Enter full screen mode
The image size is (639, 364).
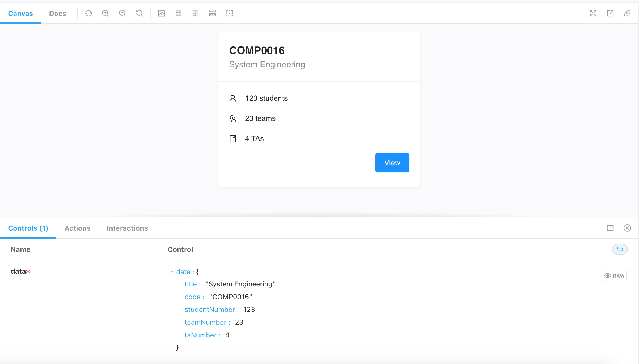(593, 13)
